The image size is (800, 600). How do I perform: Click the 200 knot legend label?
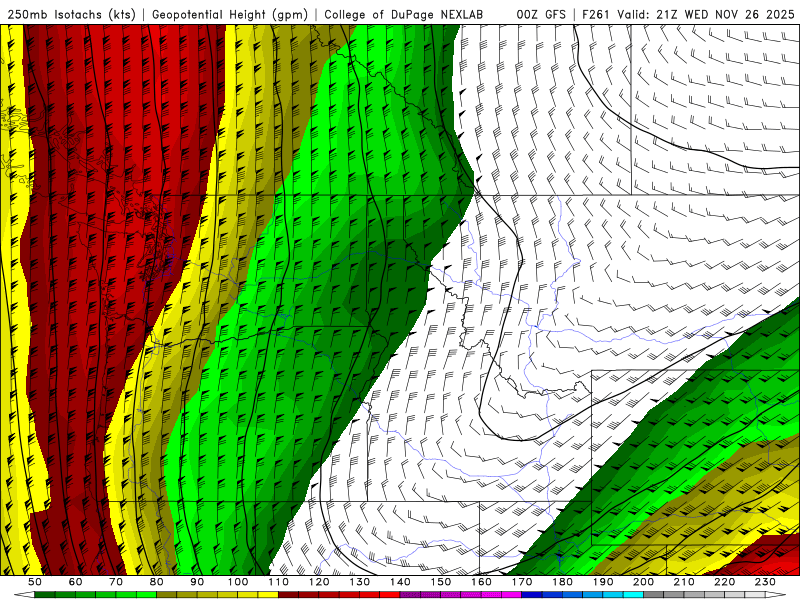point(643,582)
